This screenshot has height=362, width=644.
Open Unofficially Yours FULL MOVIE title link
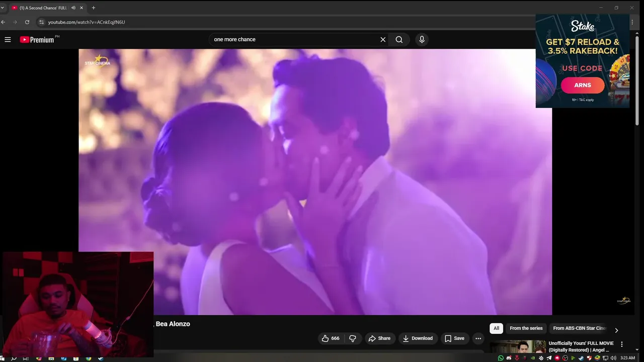(581, 346)
